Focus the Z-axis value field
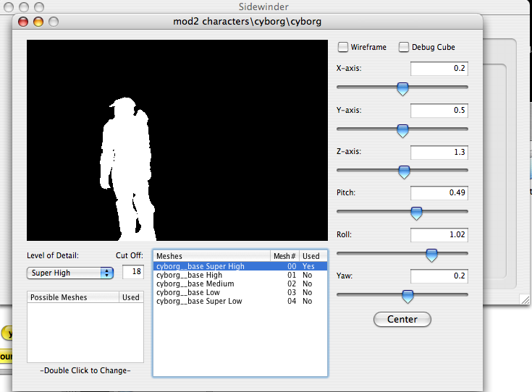Image resolution: width=532 pixels, height=392 pixels. point(439,153)
